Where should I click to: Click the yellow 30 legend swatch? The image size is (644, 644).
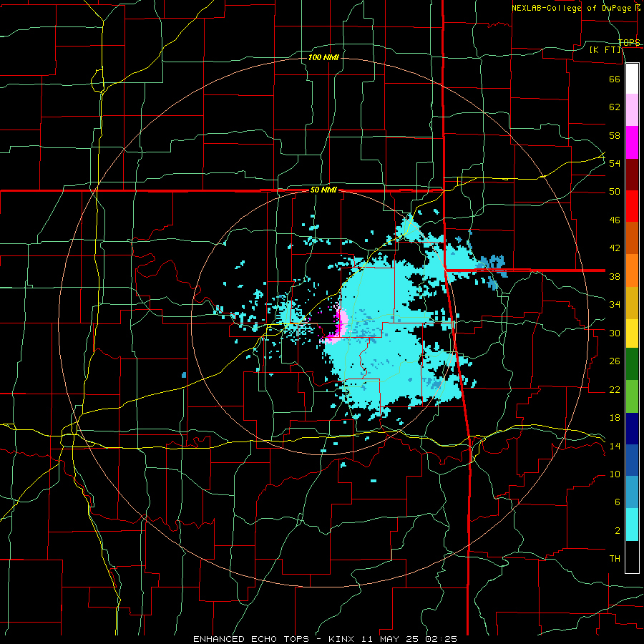pyautogui.click(x=632, y=333)
